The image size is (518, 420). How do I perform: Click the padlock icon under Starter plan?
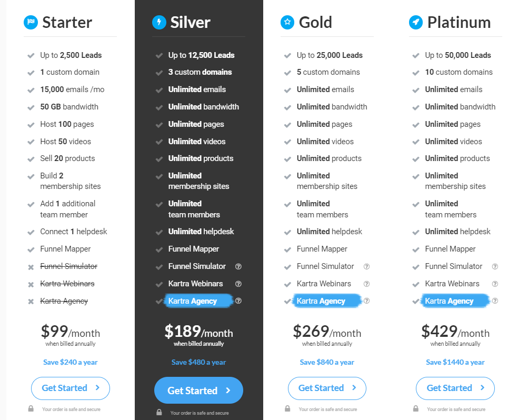[x=31, y=408]
